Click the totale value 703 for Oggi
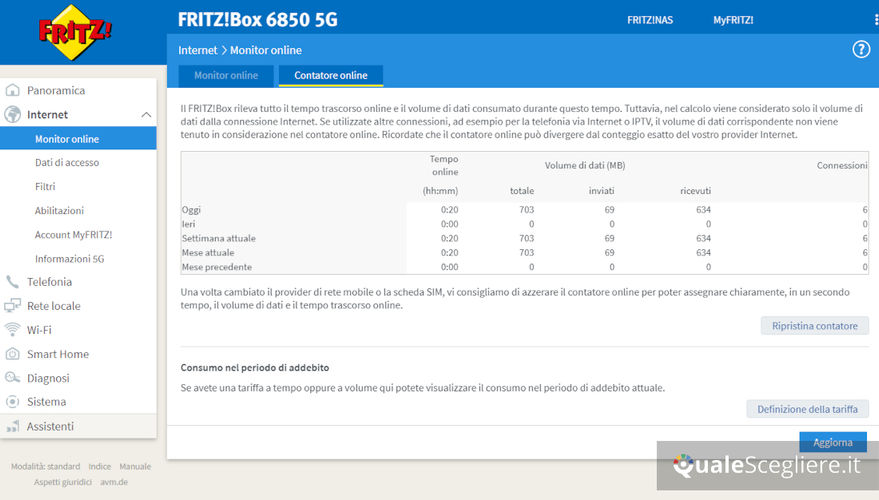 click(526, 210)
